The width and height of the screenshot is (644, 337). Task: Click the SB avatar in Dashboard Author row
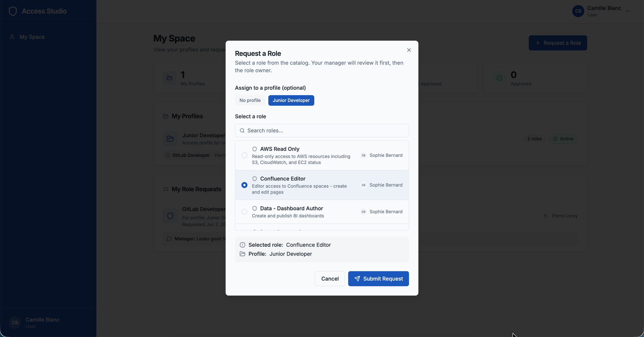pyautogui.click(x=364, y=212)
